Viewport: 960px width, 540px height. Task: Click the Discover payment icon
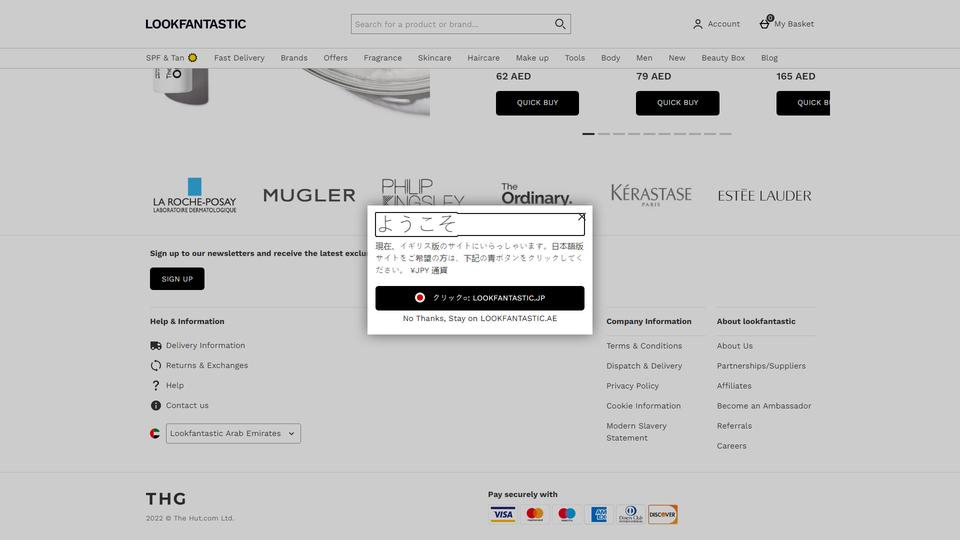point(662,514)
